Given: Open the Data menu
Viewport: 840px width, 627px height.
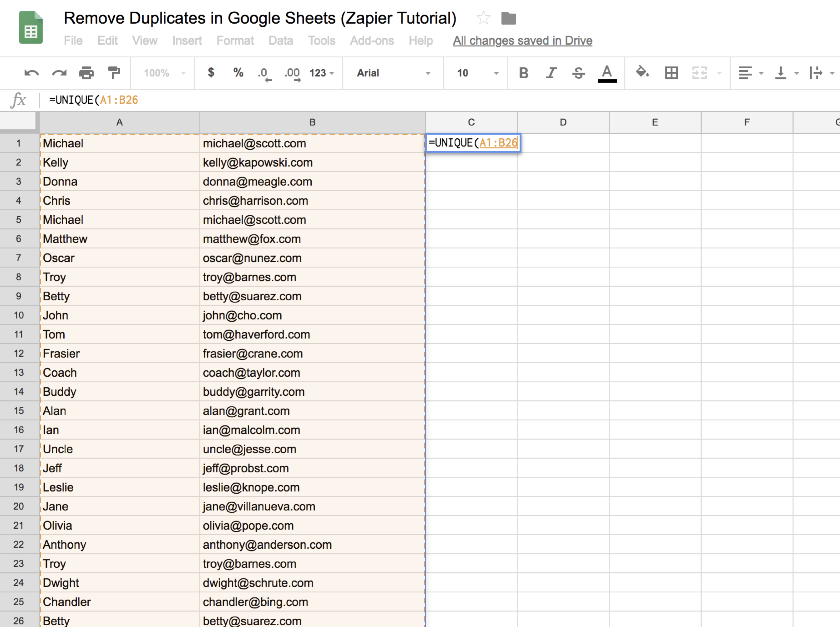Looking at the screenshot, I should pos(280,40).
